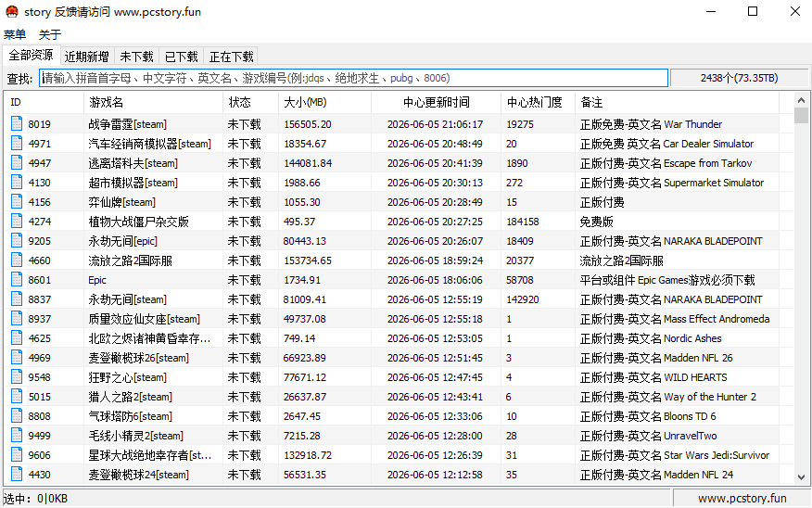Sort by the 大小(MB) column header
This screenshot has height=508, width=812.
324,102
